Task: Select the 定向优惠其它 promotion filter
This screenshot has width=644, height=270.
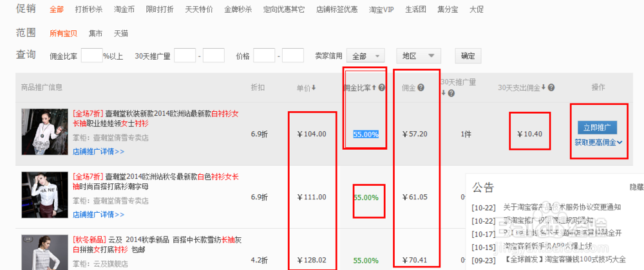Action: coord(284,10)
